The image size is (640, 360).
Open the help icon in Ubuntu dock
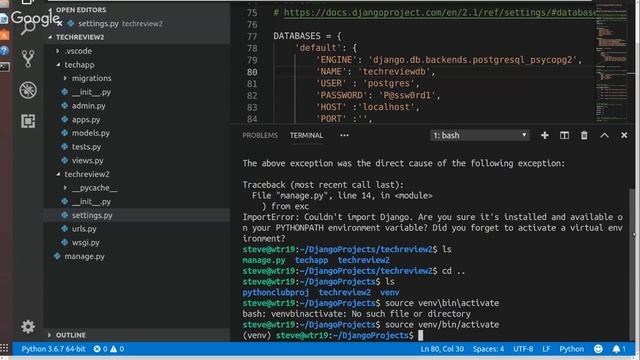click(4, 51)
